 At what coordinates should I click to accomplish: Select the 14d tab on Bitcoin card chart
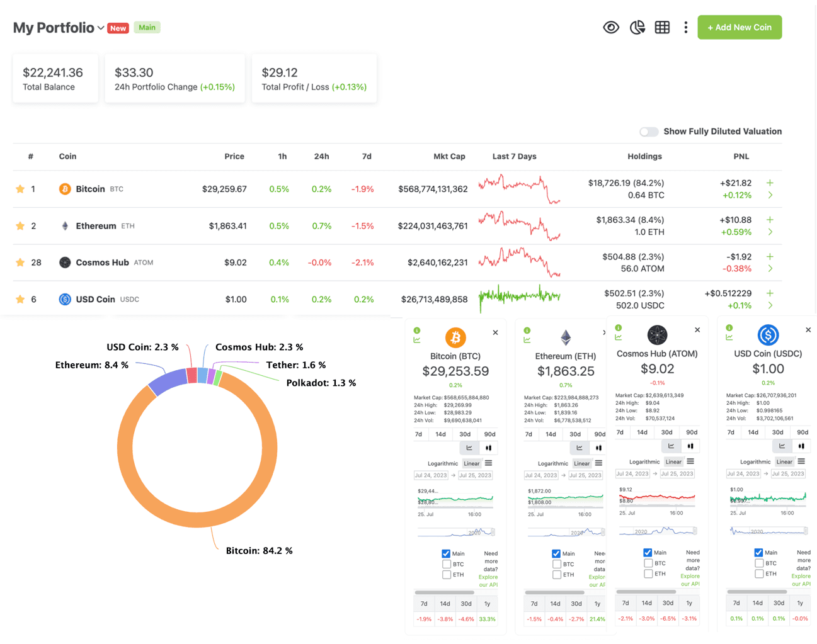pyautogui.click(x=440, y=434)
